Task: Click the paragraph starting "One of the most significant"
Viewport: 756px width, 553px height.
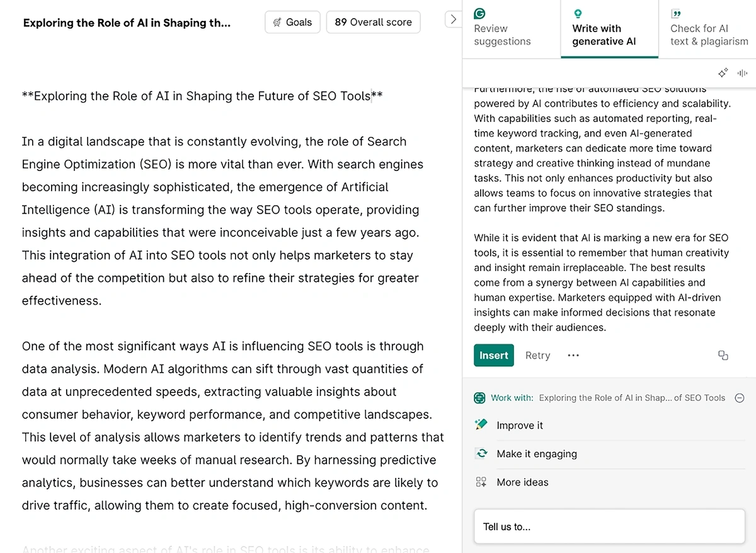Action: (233, 426)
